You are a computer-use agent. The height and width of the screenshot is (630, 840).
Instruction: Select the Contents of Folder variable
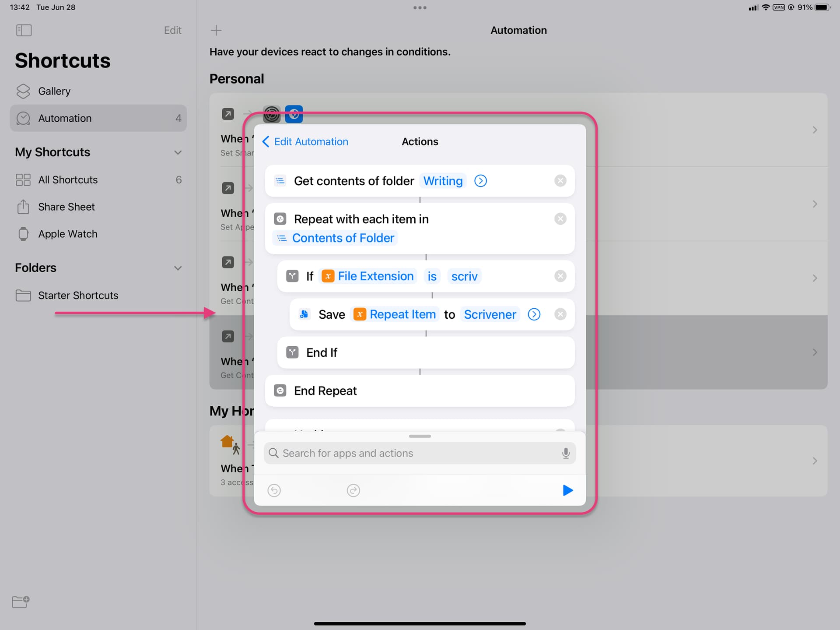point(335,238)
